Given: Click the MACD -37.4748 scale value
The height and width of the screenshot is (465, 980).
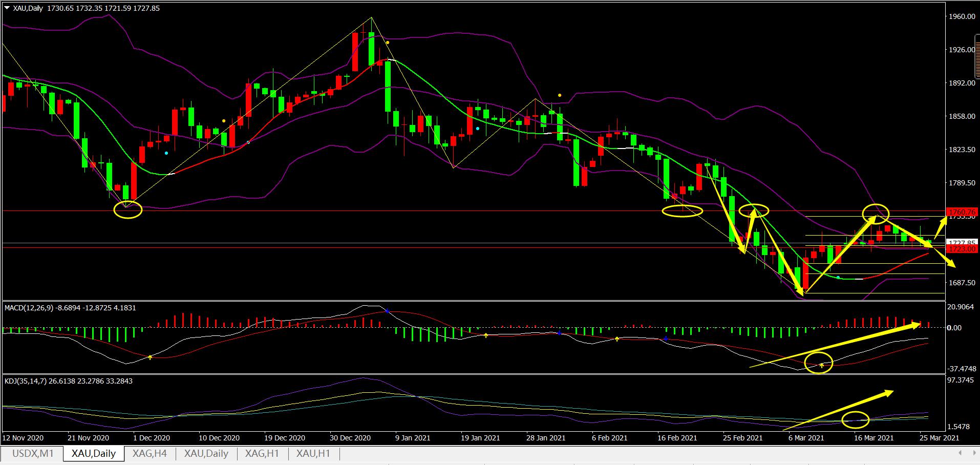Looking at the screenshot, I should [x=962, y=368].
